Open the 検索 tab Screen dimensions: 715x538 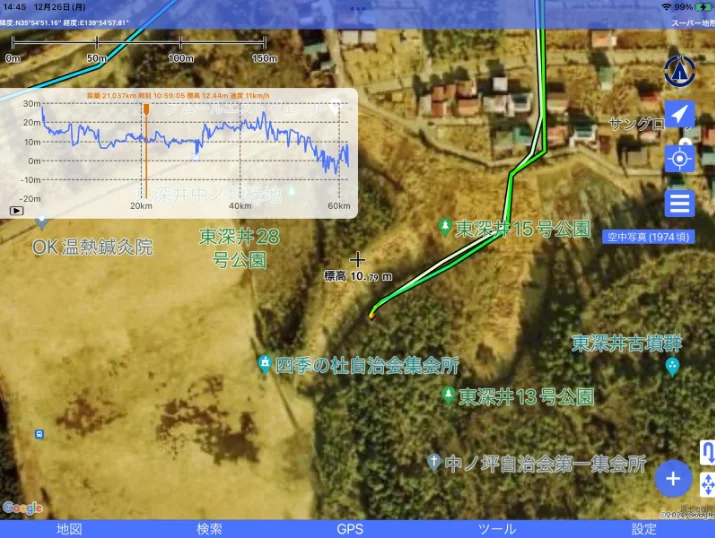[209, 529]
